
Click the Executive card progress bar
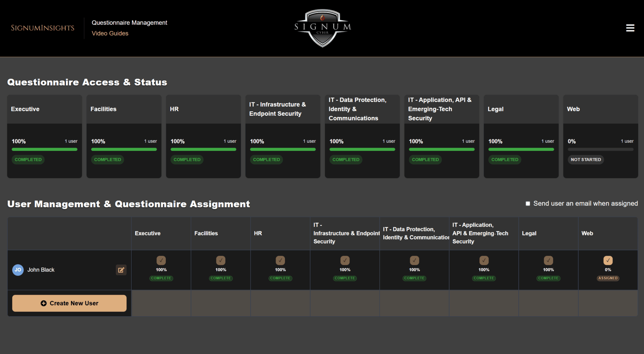[x=45, y=149]
